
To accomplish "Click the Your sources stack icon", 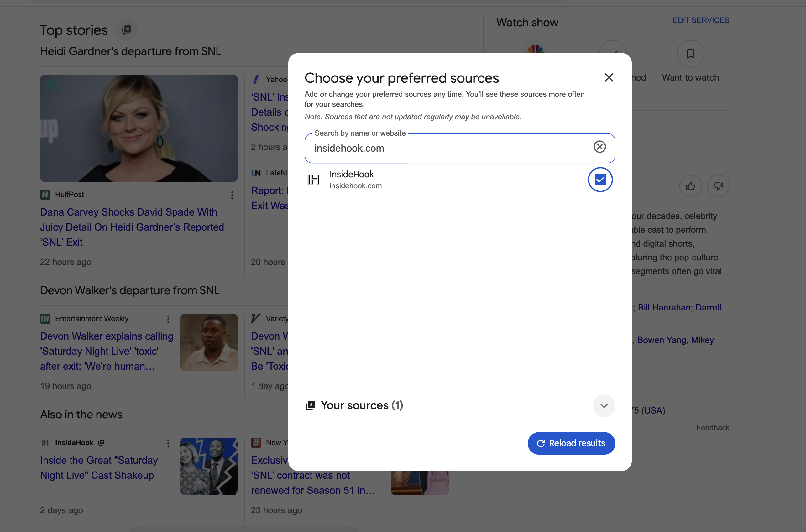I will pyautogui.click(x=310, y=405).
